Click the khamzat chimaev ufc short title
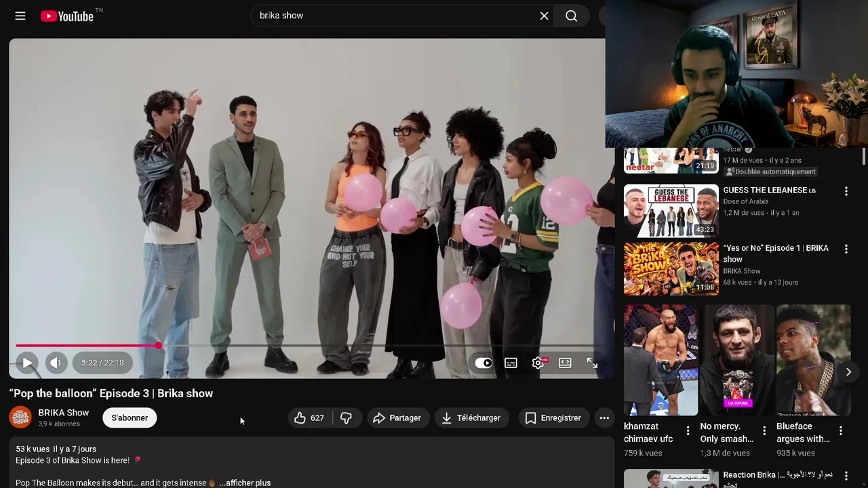Screen dimensions: 868x488 pyautogui.click(x=648, y=432)
